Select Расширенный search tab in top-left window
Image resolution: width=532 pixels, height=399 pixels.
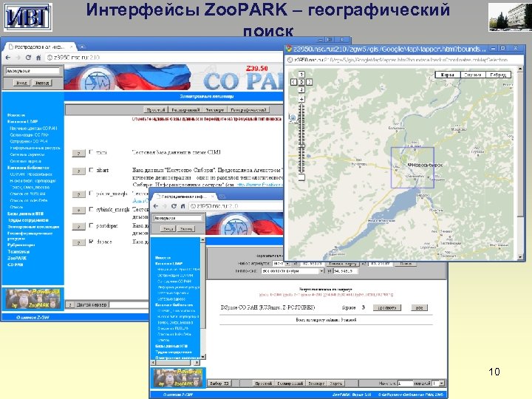click(185, 110)
